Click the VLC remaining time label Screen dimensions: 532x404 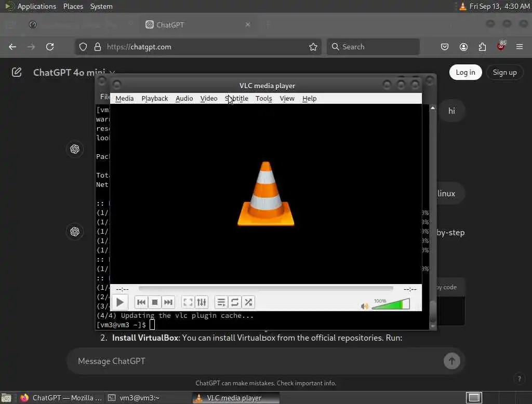[410, 289]
